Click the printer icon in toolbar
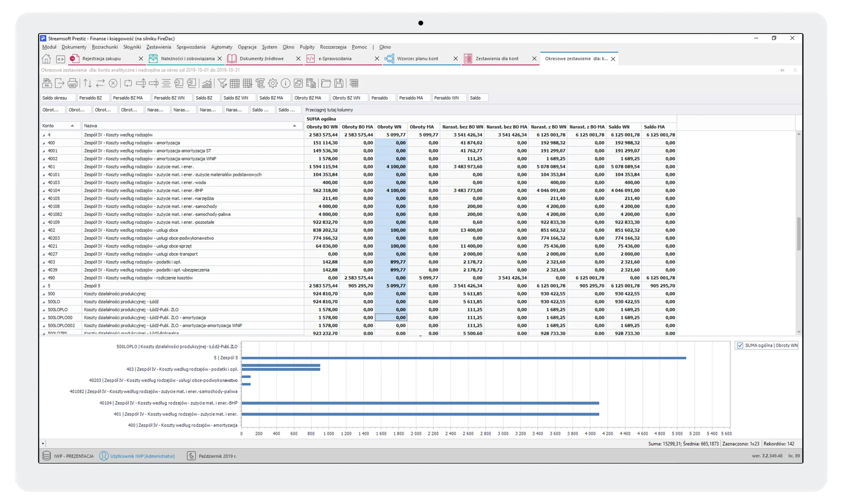This screenshot has width=841, height=504. point(72,83)
